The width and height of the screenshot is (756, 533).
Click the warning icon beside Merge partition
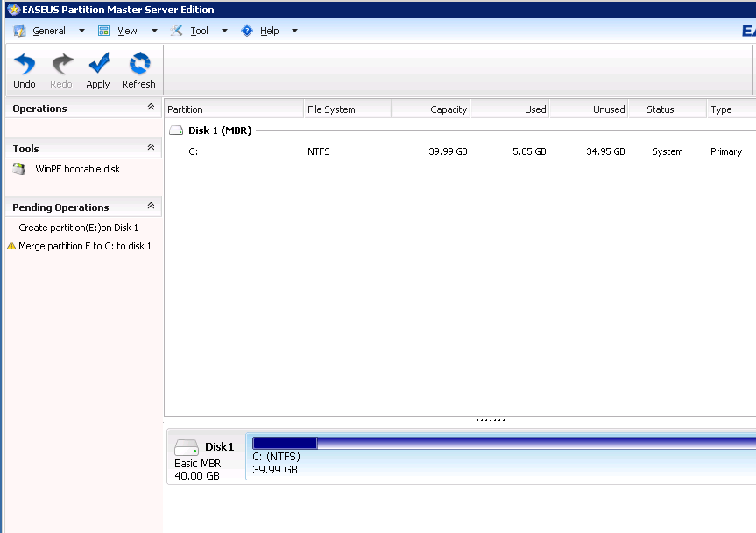[x=11, y=247]
